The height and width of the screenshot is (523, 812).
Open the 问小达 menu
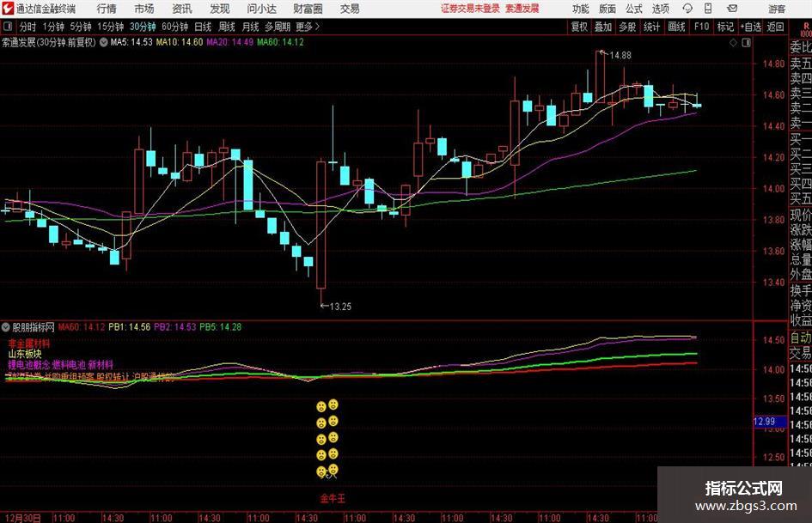tap(261, 9)
